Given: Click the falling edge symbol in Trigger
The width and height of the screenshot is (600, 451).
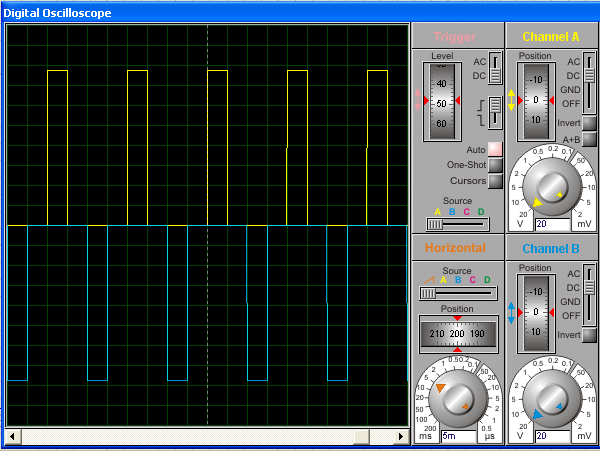Looking at the screenshot, I should tap(482, 120).
